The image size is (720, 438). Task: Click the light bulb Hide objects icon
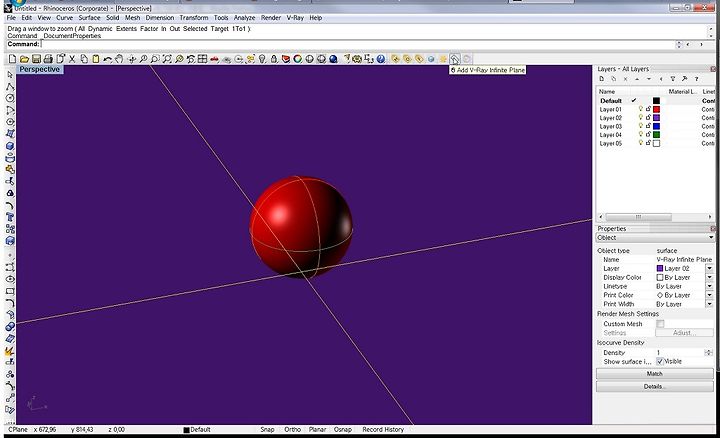262,59
